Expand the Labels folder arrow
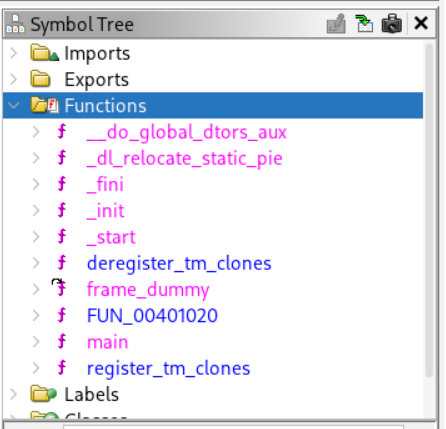 coord(14,394)
